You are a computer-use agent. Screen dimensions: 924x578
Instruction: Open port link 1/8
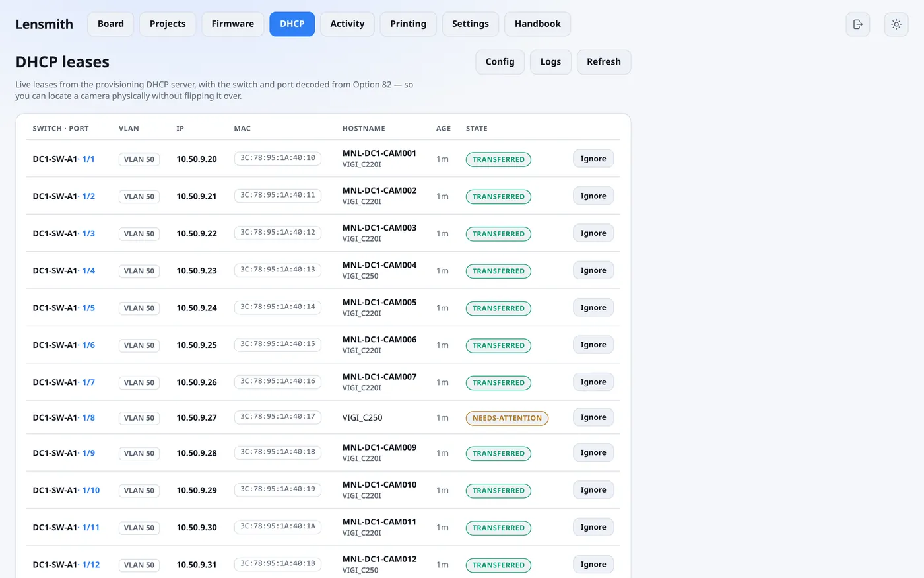[x=88, y=418]
